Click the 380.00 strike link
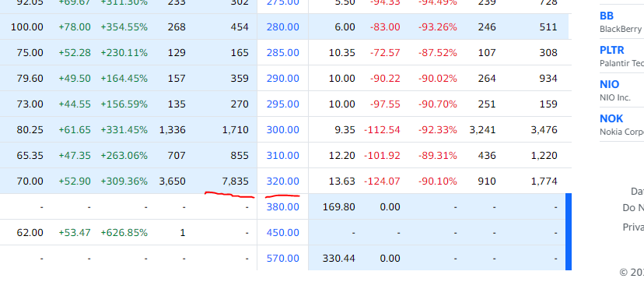The height and width of the screenshot is (289, 644). click(x=282, y=206)
